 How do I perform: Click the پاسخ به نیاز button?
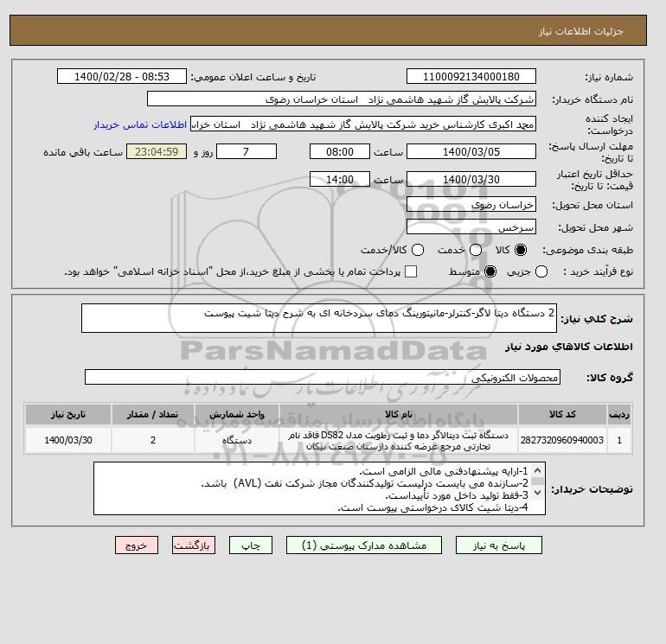[499, 545]
